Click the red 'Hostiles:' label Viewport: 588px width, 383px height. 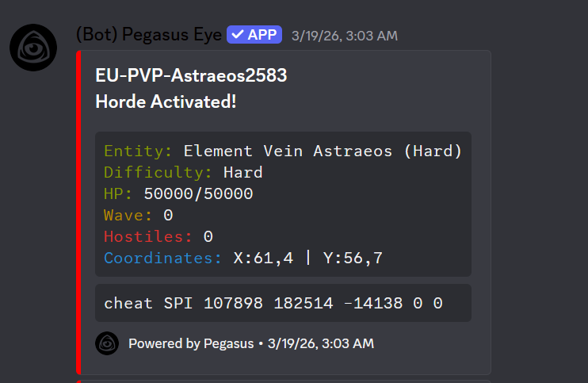[x=148, y=236]
